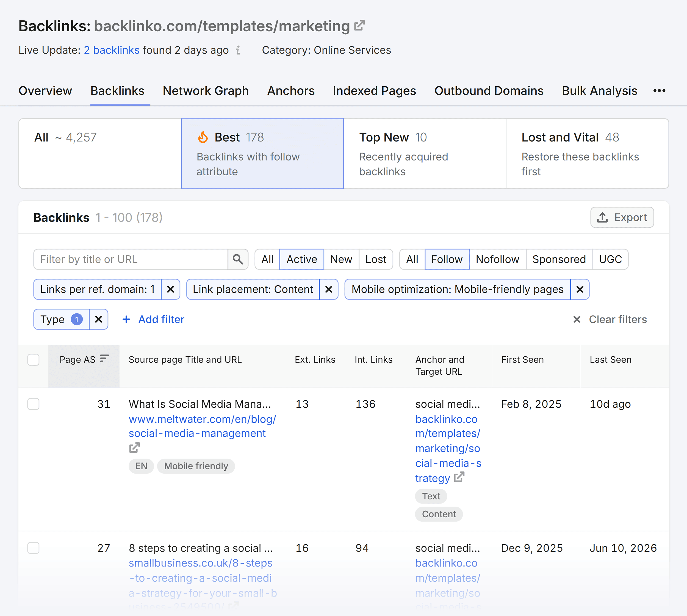687x616 pixels.
Task: Select the All status filter
Action: (x=267, y=259)
